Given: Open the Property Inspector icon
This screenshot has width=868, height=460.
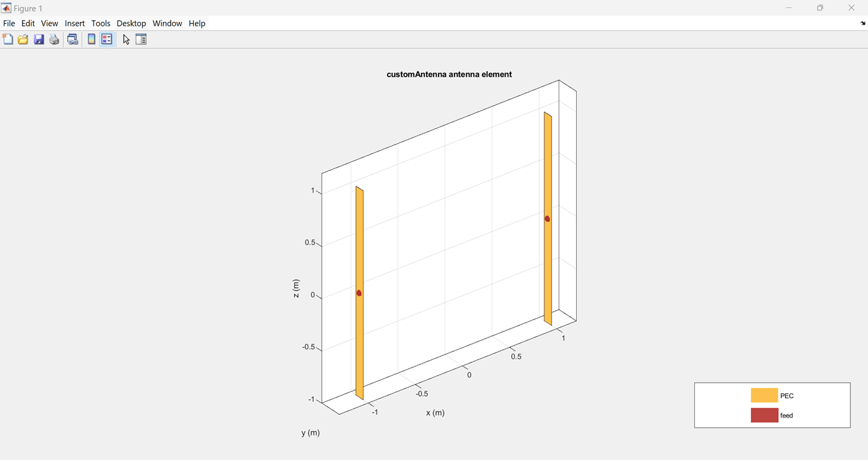Looking at the screenshot, I should [x=141, y=39].
